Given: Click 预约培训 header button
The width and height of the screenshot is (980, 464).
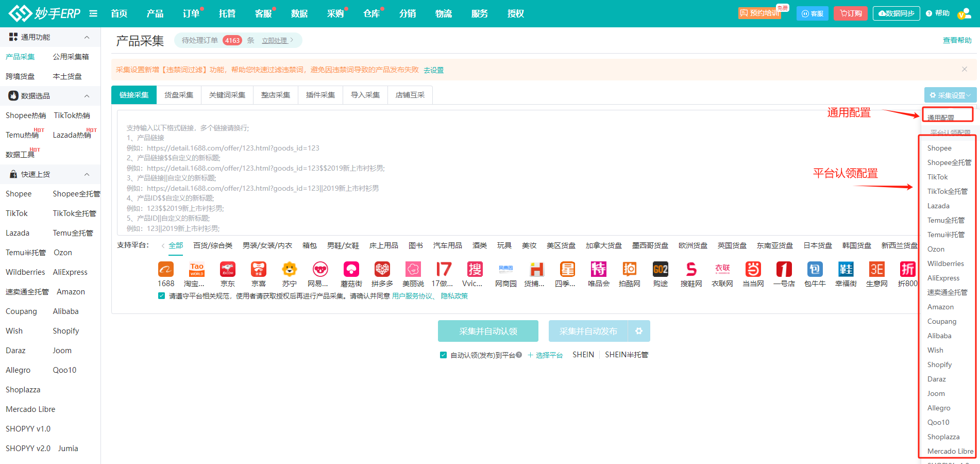Looking at the screenshot, I should tap(759, 13).
